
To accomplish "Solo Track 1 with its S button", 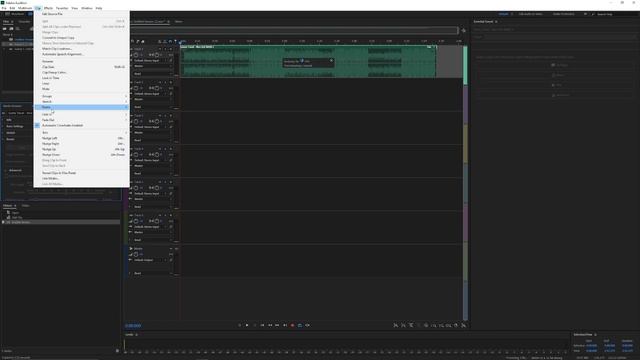I will pyautogui.click(x=165, y=49).
